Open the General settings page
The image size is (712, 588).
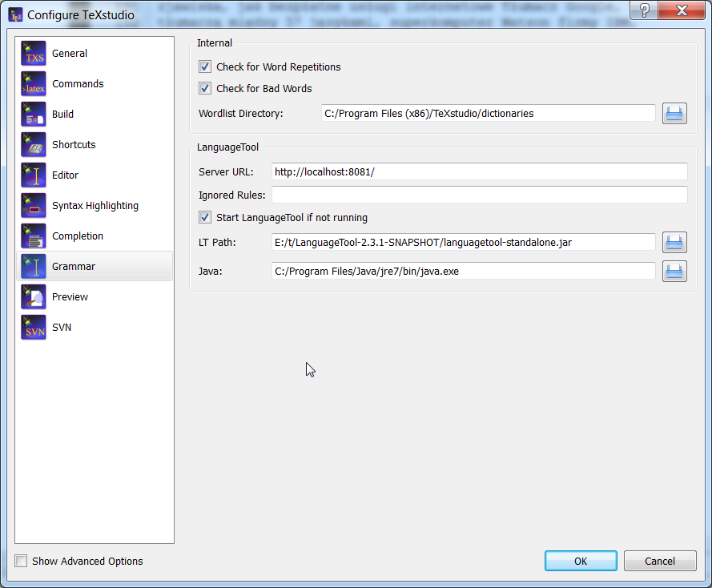(x=69, y=53)
